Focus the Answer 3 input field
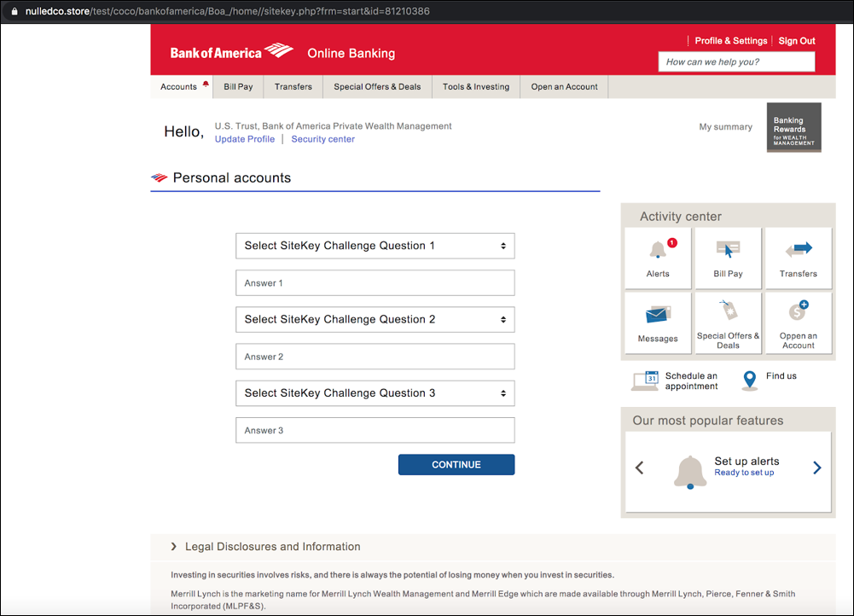Image resolution: width=854 pixels, height=616 pixels. click(x=375, y=430)
